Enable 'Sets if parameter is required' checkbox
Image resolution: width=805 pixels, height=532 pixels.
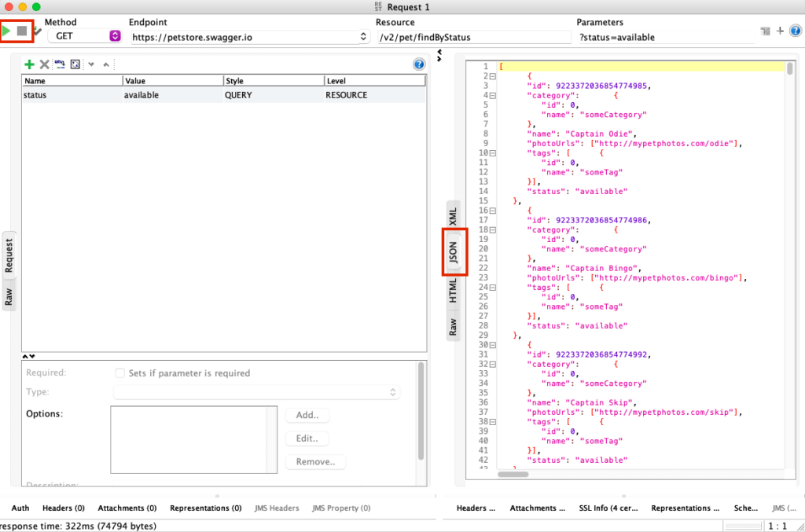click(120, 373)
